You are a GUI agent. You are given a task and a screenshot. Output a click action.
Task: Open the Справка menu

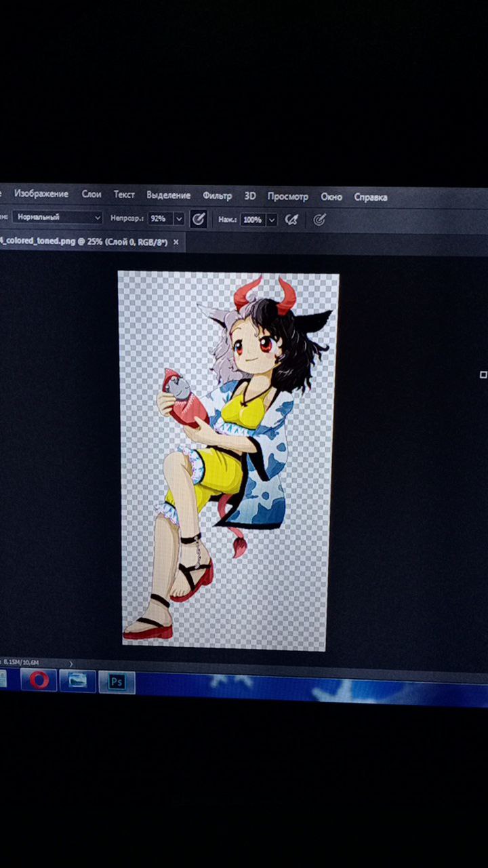[x=371, y=197]
